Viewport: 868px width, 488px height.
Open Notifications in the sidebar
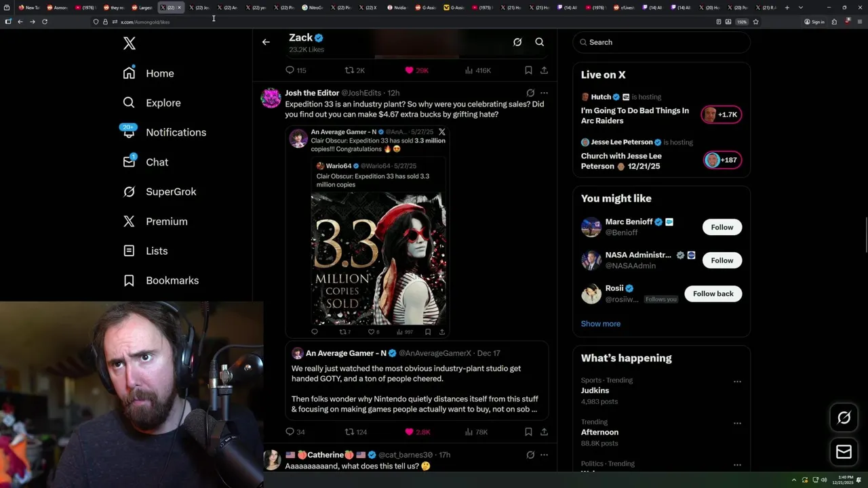point(164,132)
